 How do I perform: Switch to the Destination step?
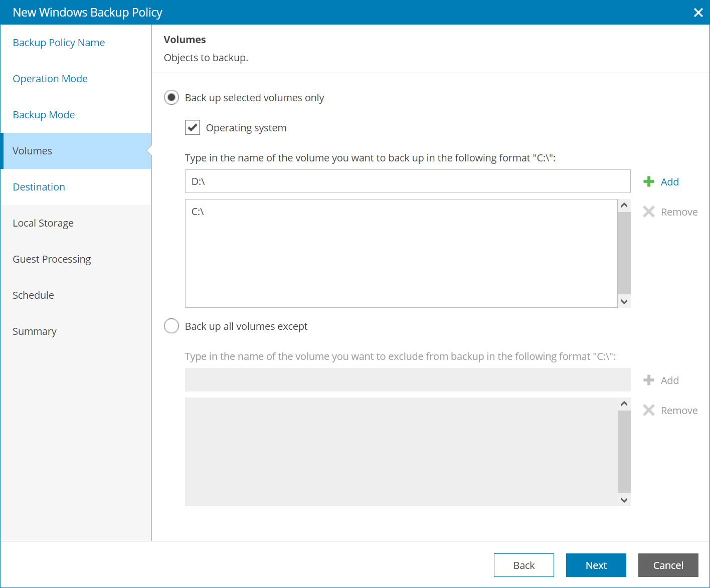tap(39, 186)
